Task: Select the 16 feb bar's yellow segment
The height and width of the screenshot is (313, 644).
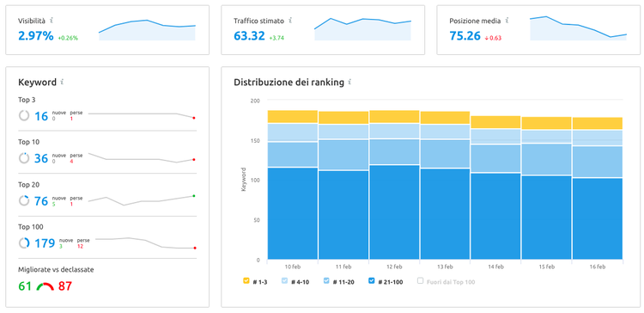Action: (x=597, y=124)
